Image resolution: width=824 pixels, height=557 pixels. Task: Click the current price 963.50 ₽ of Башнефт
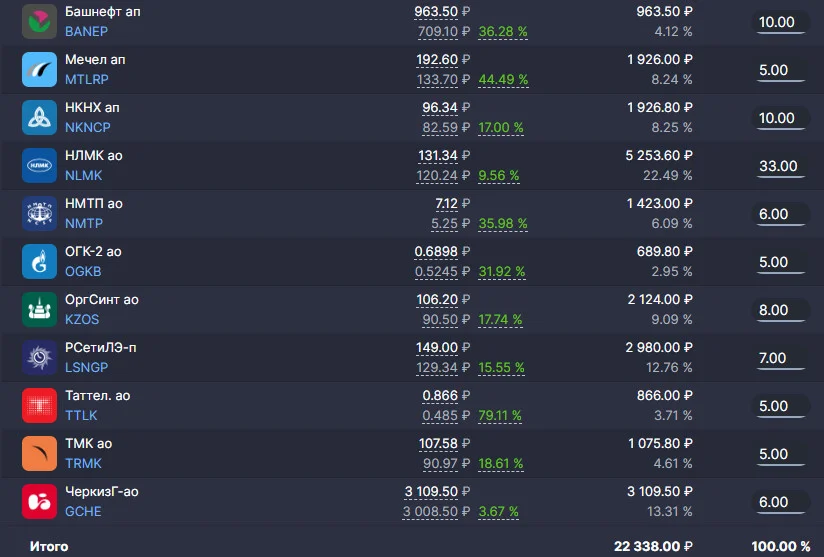[x=442, y=12]
